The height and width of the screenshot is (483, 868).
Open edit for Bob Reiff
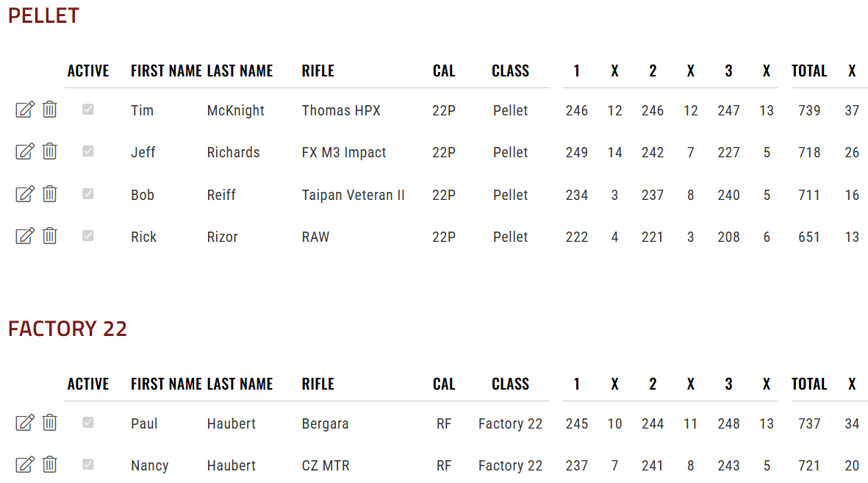pyautogui.click(x=25, y=194)
